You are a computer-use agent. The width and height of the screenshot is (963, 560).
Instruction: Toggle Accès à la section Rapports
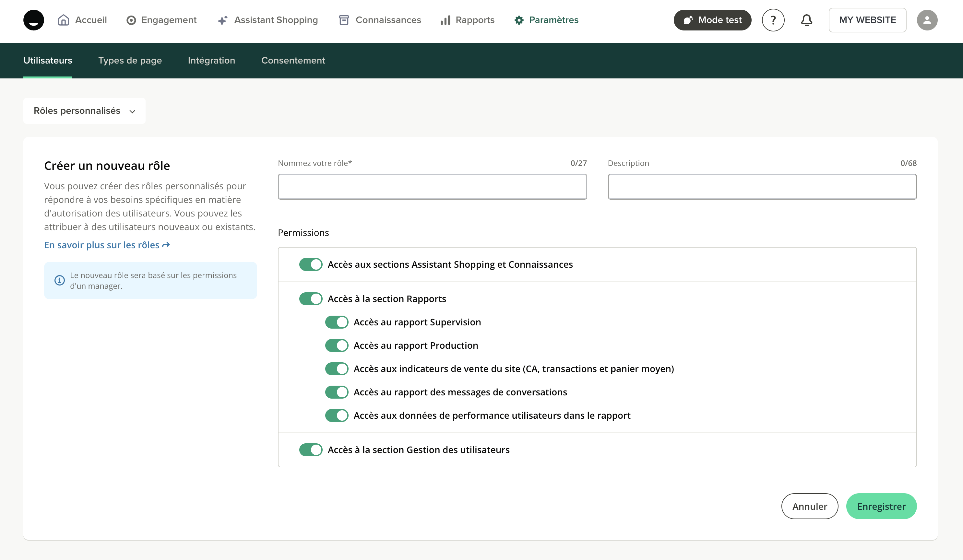tap(311, 299)
